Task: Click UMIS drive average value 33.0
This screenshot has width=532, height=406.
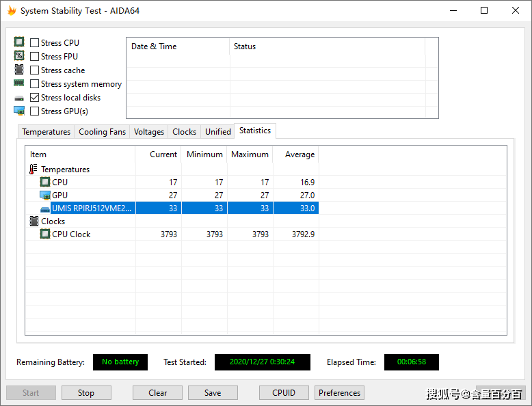Action: click(308, 208)
